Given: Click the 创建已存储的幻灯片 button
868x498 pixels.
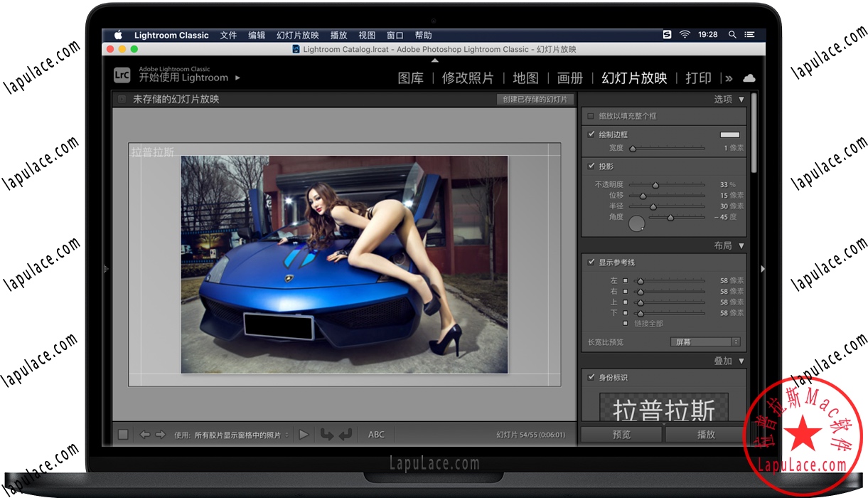Looking at the screenshot, I should (535, 100).
